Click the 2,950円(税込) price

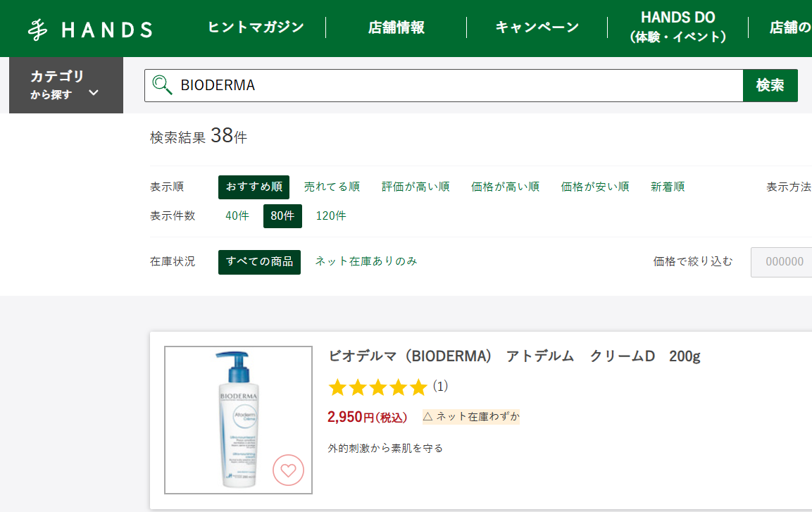[367, 417]
